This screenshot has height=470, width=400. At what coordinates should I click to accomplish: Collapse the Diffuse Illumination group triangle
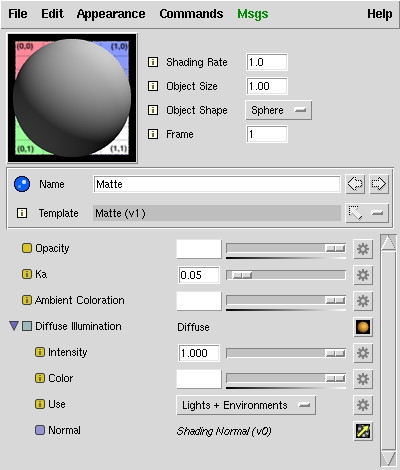(x=14, y=326)
